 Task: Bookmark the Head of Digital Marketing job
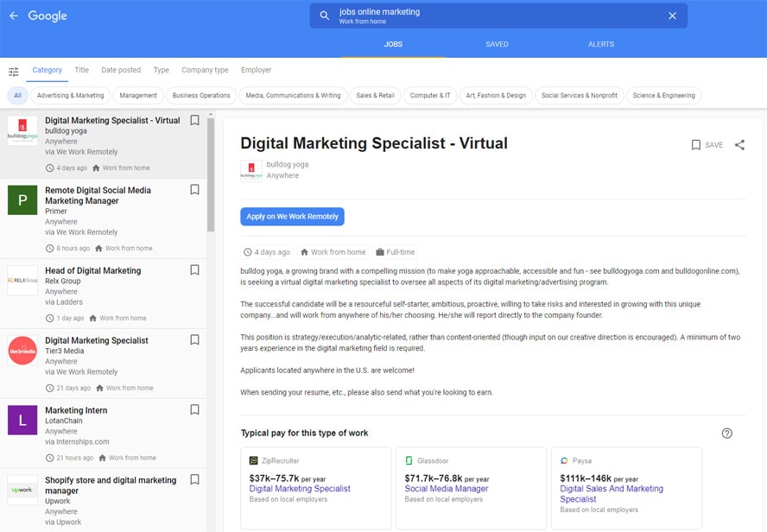[x=194, y=270]
